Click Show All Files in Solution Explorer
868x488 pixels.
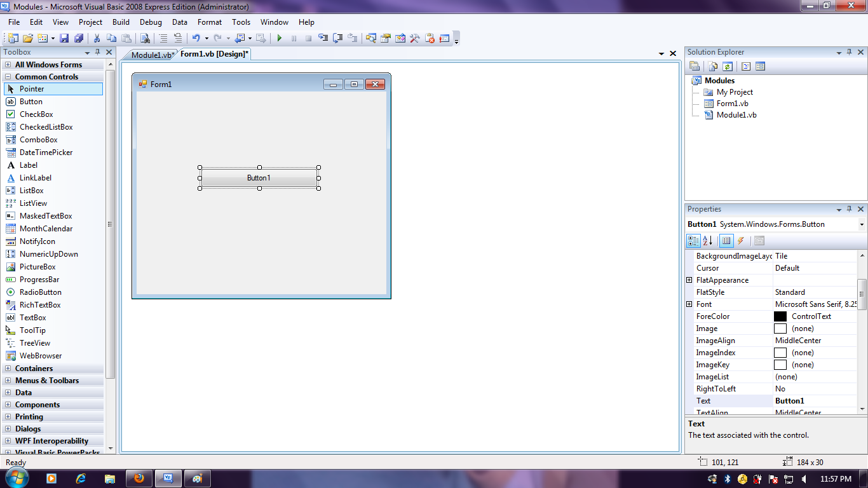(x=713, y=66)
